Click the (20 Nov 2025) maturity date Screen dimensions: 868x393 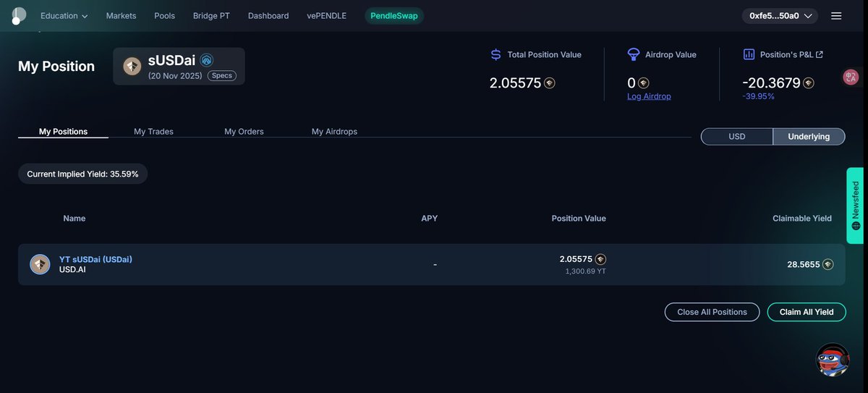click(x=175, y=75)
